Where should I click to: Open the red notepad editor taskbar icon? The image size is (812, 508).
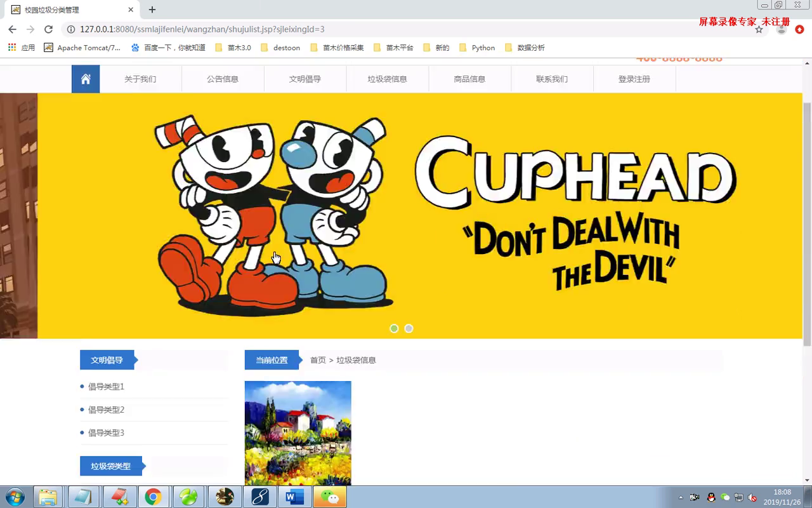coord(118,497)
